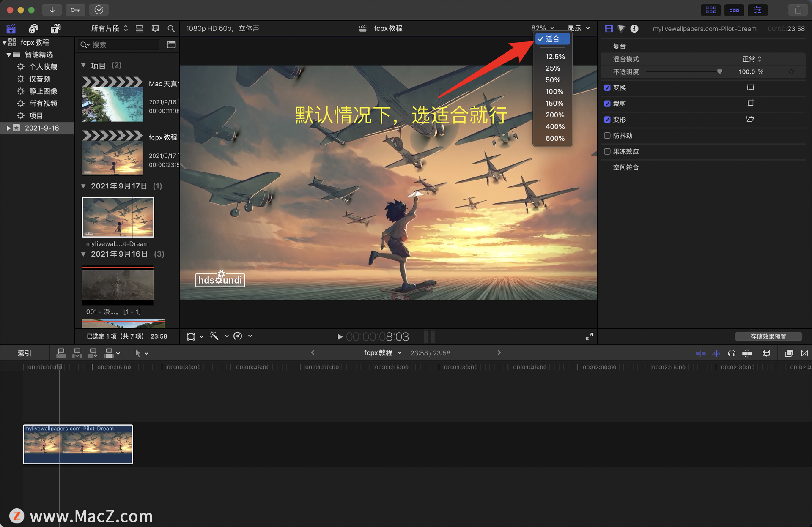Toggle clip list view icon

(x=139, y=28)
